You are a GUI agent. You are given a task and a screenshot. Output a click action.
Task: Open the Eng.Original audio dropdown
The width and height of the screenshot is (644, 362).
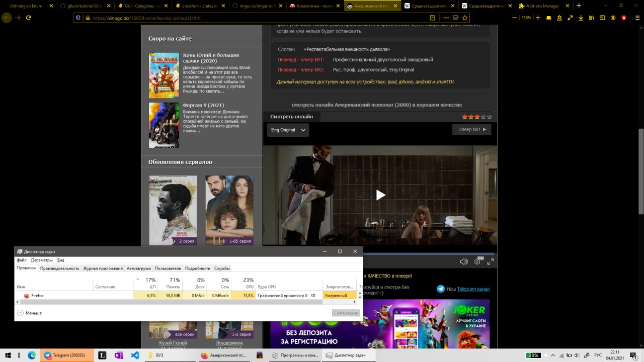[288, 130]
